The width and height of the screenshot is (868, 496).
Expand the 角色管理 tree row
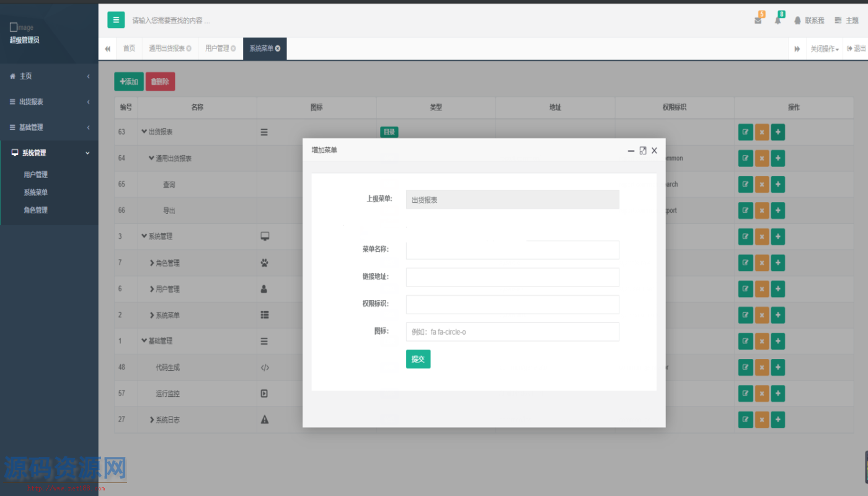click(152, 263)
